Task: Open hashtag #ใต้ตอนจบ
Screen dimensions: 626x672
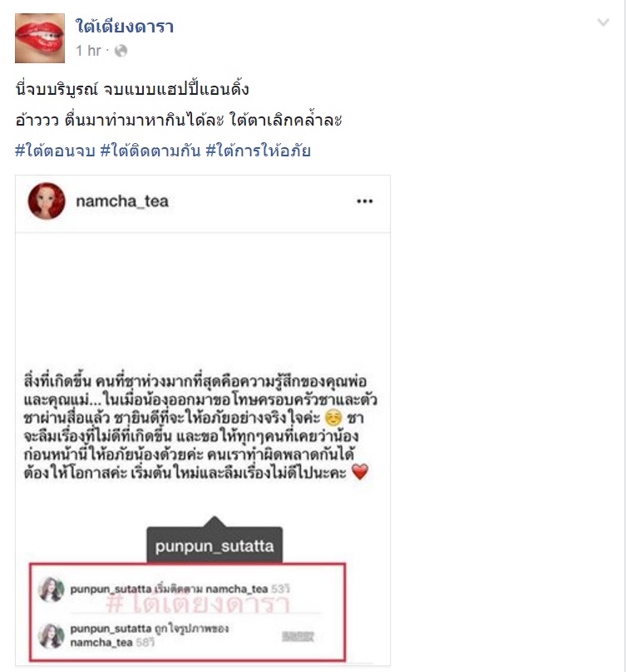Action: (55, 151)
